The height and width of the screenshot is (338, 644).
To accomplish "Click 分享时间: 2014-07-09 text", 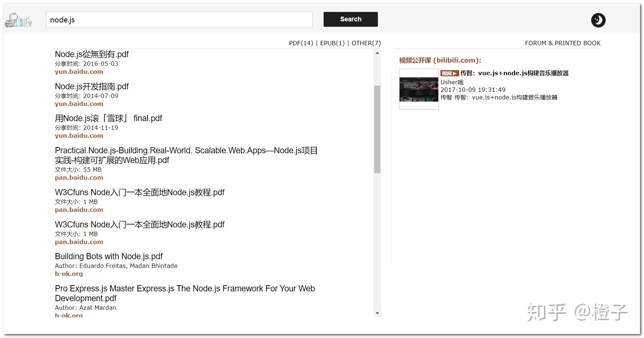I will click(86, 96).
